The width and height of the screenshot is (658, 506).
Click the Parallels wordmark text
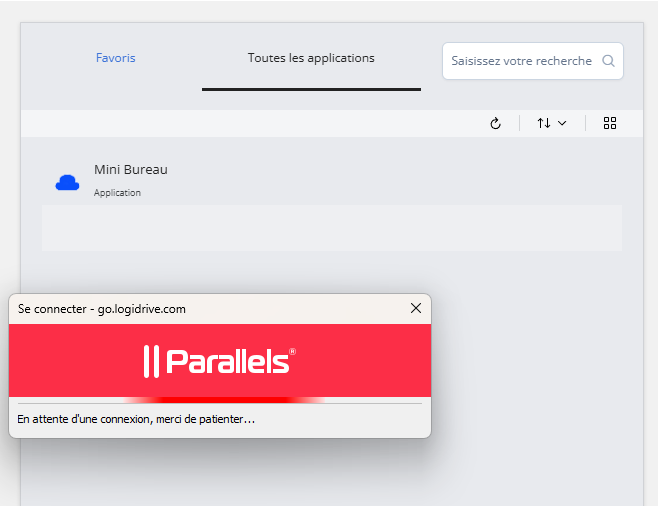227,361
